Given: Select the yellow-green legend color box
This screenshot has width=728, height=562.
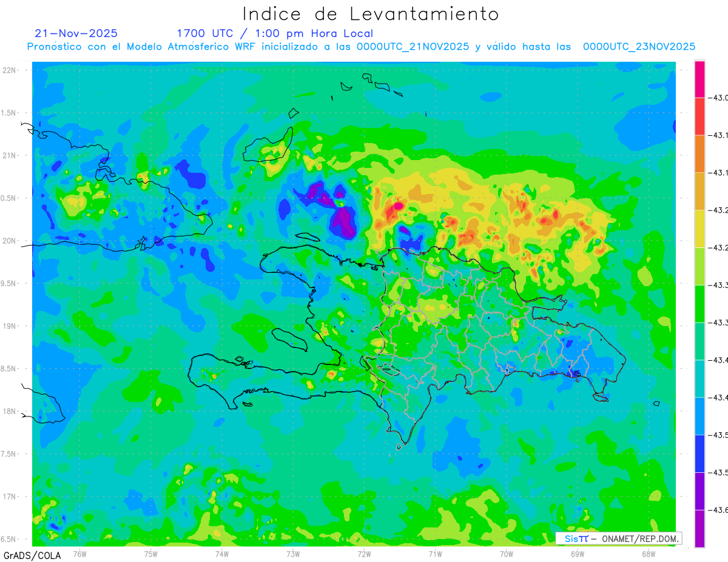Looking at the screenshot, I should pos(699,266).
